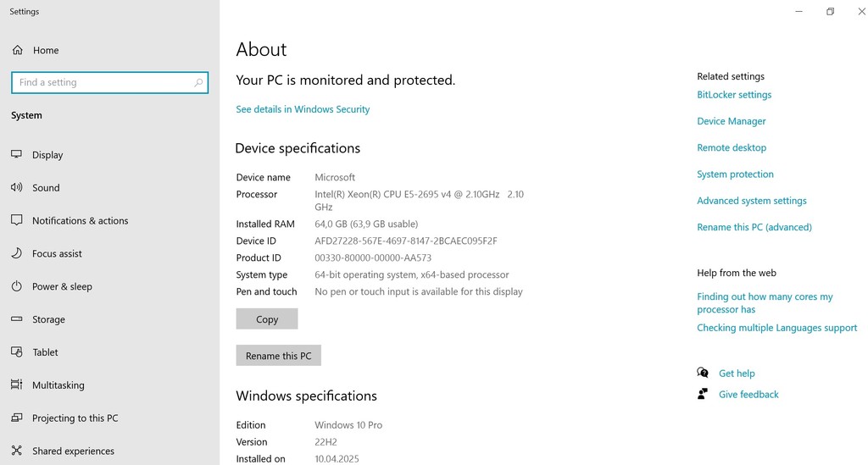Click the Tablet icon
868x465 pixels.
pyautogui.click(x=17, y=352)
